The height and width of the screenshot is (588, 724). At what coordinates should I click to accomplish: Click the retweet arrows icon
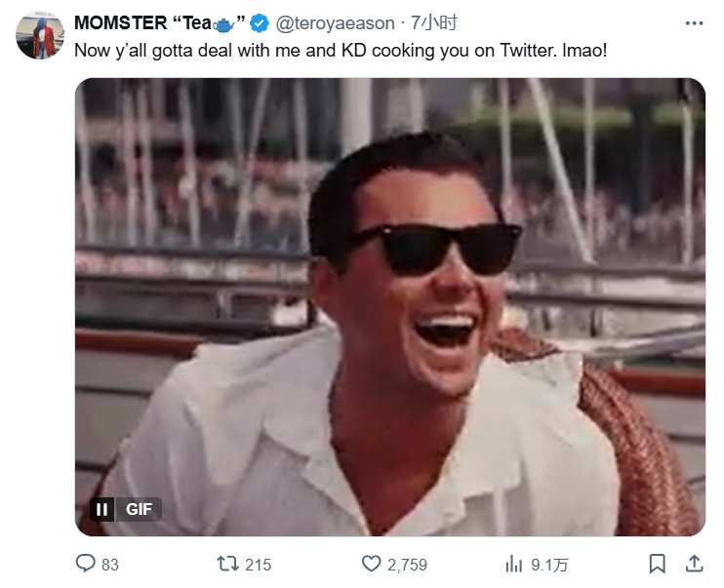(227, 564)
